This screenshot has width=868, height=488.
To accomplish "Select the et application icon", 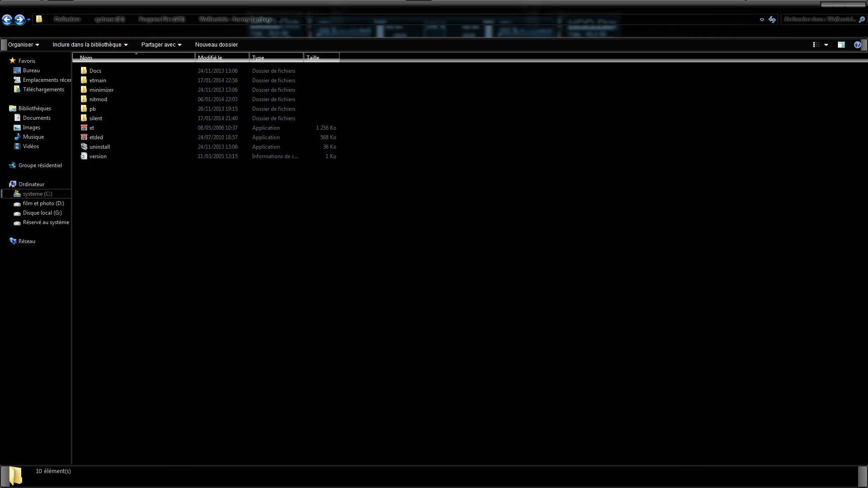I will (x=84, y=127).
